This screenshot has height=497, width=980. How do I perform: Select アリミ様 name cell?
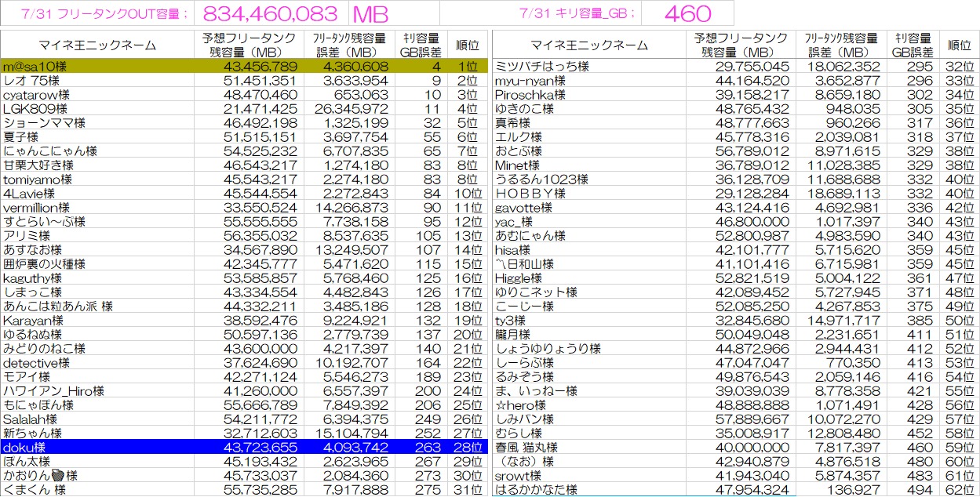pyautogui.click(x=97, y=236)
